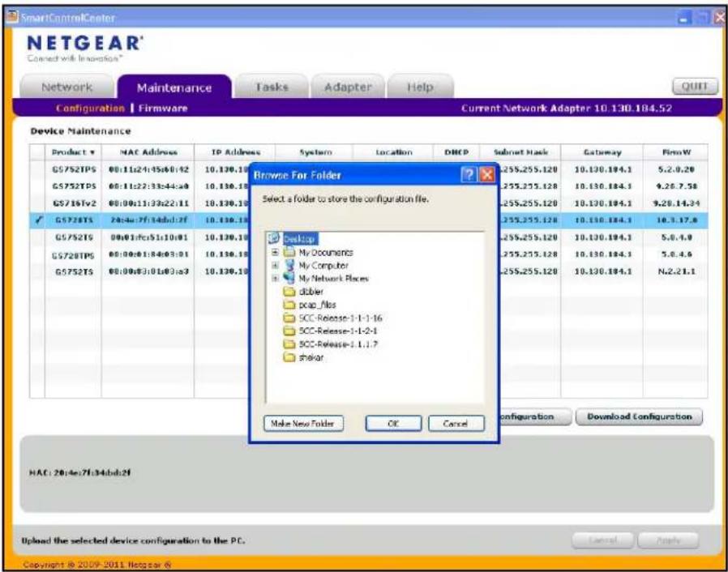Click the help question mark in dialog title

(x=469, y=174)
